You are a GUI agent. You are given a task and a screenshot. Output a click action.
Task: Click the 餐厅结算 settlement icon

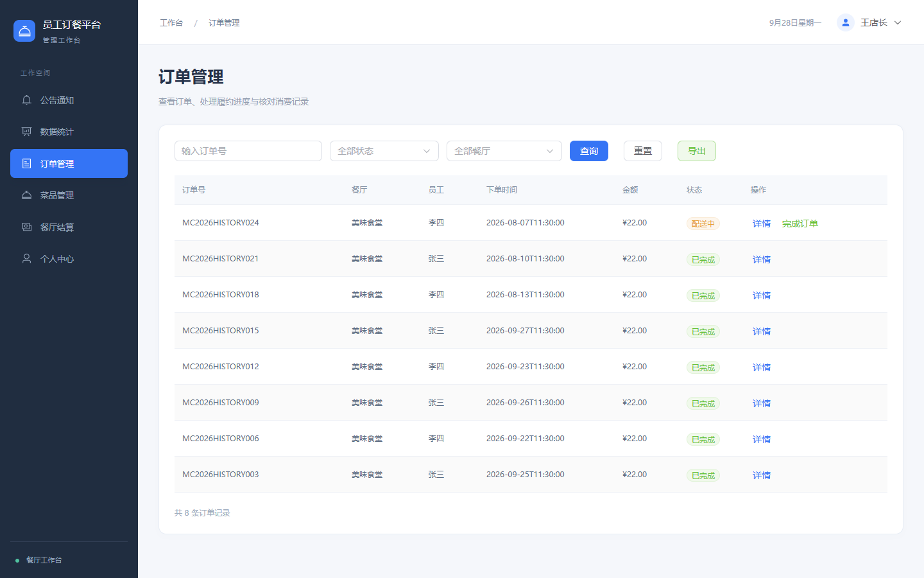click(x=26, y=227)
